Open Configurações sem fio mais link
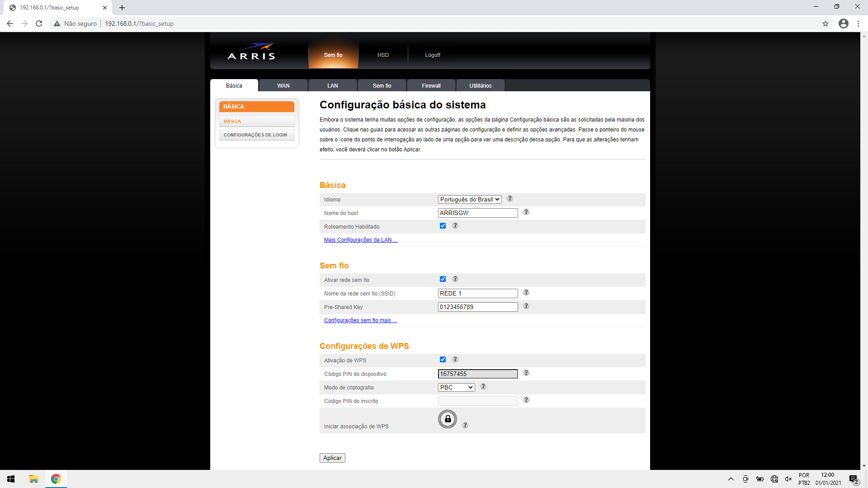Image resolution: width=868 pixels, height=488 pixels. pyautogui.click(x=360, y=320)
